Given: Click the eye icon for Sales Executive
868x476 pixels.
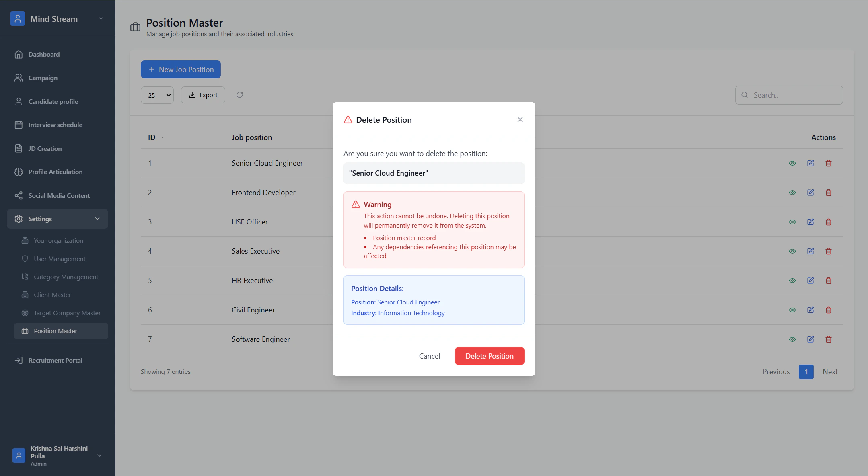Looking at the screenshot, I should (x=792, y=251).
